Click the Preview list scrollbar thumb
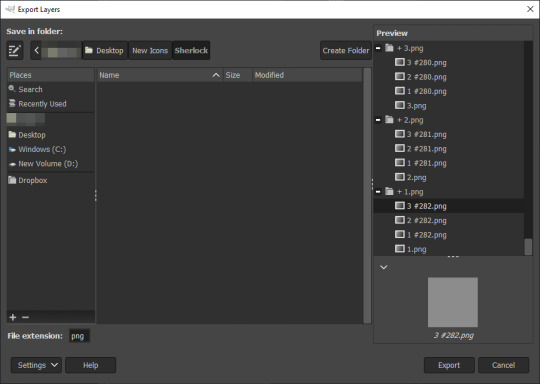Viewport: 540px width, 384px height. [x=528, y=247]
